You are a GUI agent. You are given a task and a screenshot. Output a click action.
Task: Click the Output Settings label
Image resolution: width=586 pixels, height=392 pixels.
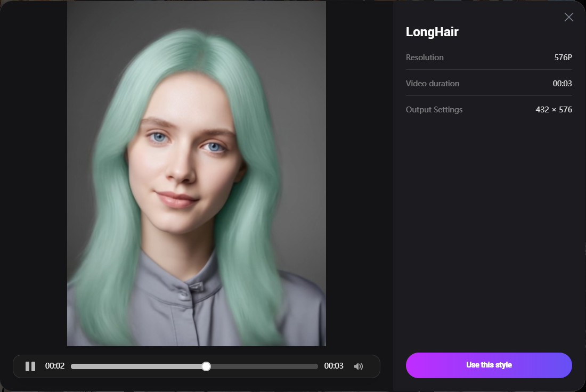coord(434,110)
